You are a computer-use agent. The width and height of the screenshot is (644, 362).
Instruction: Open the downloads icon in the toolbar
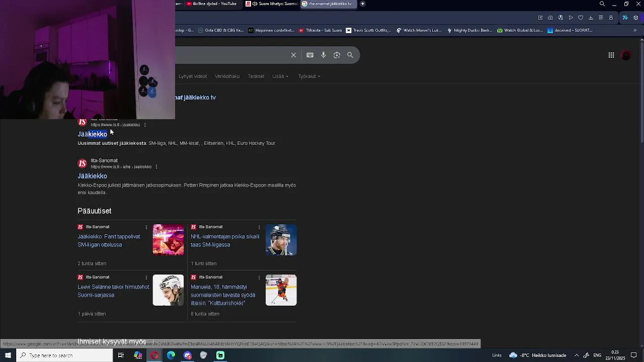point(591,18)
